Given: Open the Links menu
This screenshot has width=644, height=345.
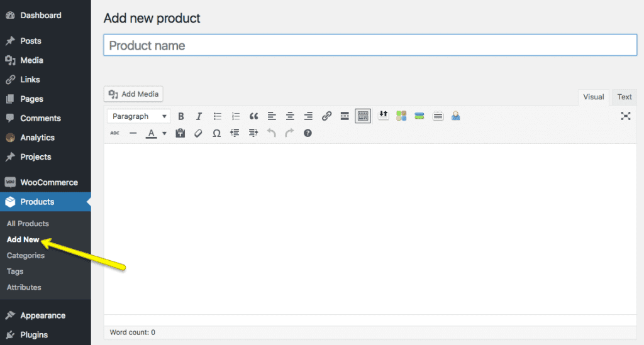Looking at the screenshot, I should 45,79.
